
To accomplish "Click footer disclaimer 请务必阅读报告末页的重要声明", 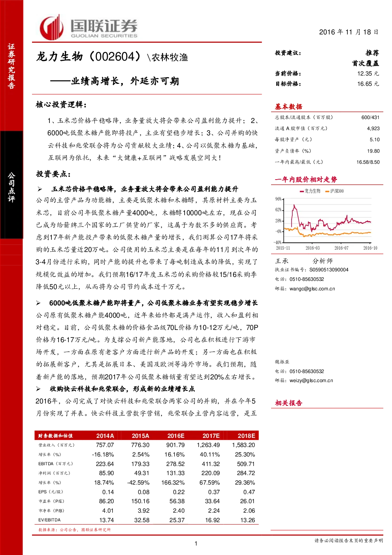I will pos(349,540).
